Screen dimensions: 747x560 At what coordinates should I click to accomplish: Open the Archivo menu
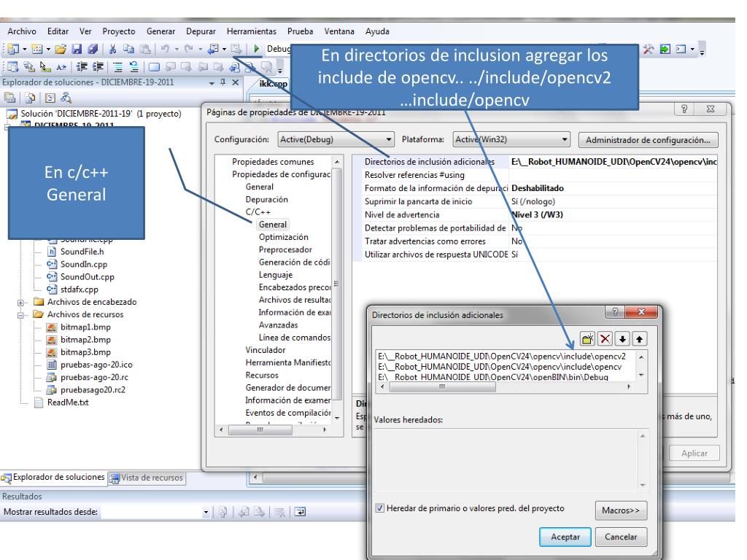pyautogui.click(x=22, y=31)
